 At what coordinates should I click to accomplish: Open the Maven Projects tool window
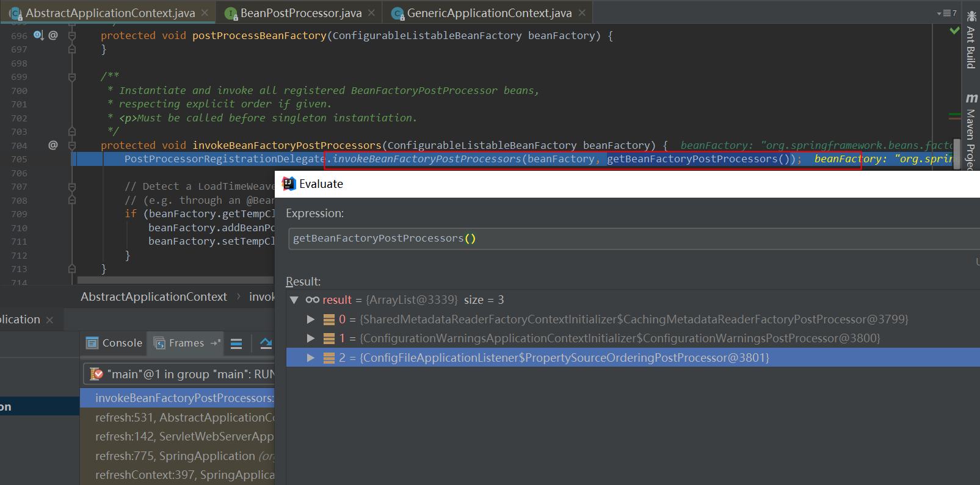click(x=971, y=131)
